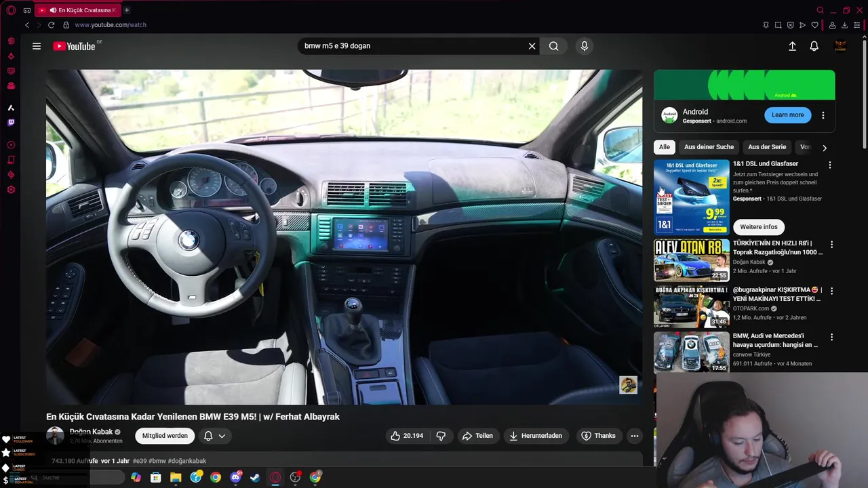Select the 'Aus deiner Suche' chip
This screenshot has height=488, width=868.
click(709, 147)
